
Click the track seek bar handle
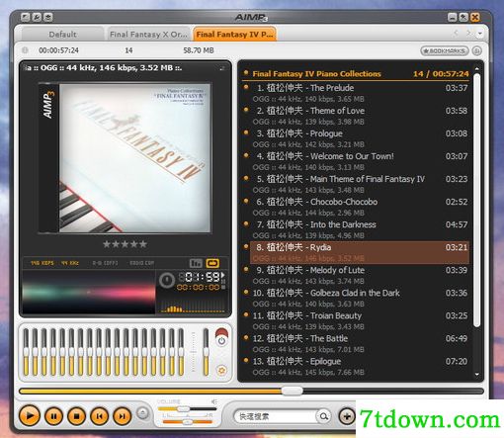pyautogui.click(x=293, y=391)
